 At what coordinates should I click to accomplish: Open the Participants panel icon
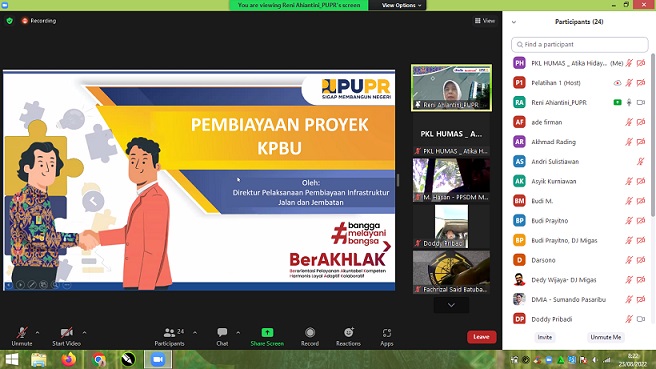(x=169, y=333)
